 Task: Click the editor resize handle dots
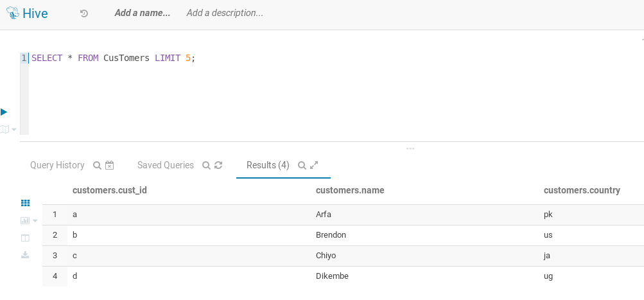[410, 148]
